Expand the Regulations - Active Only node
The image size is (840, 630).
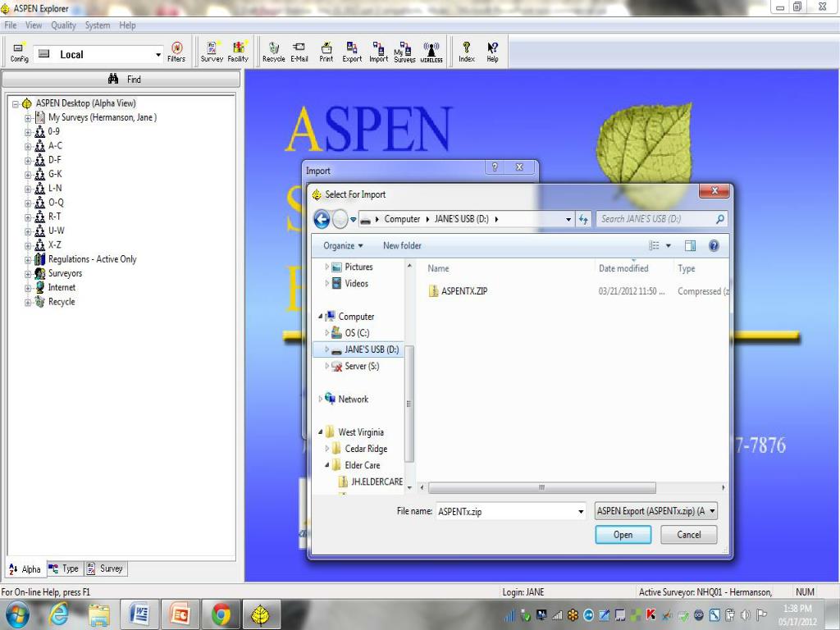point(27,260)
